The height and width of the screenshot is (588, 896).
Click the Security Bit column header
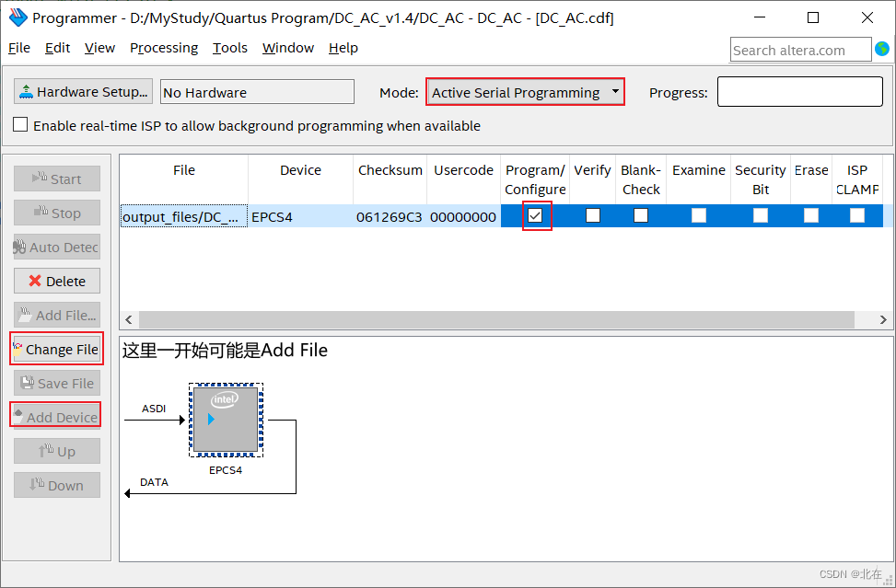[x=761, y=179]
